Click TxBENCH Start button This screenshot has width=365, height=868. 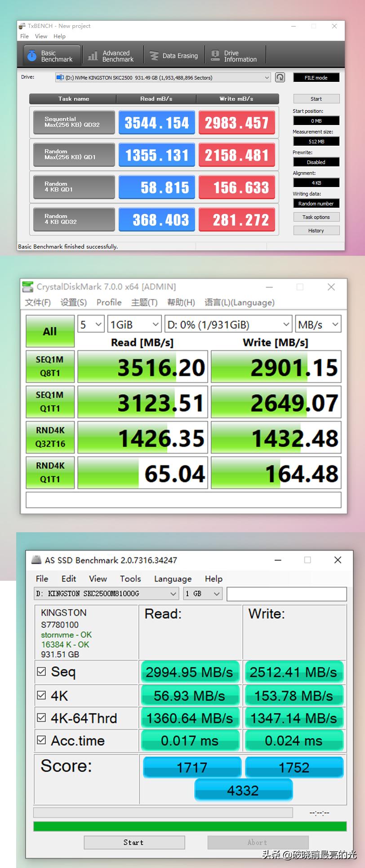coord(316,99)
